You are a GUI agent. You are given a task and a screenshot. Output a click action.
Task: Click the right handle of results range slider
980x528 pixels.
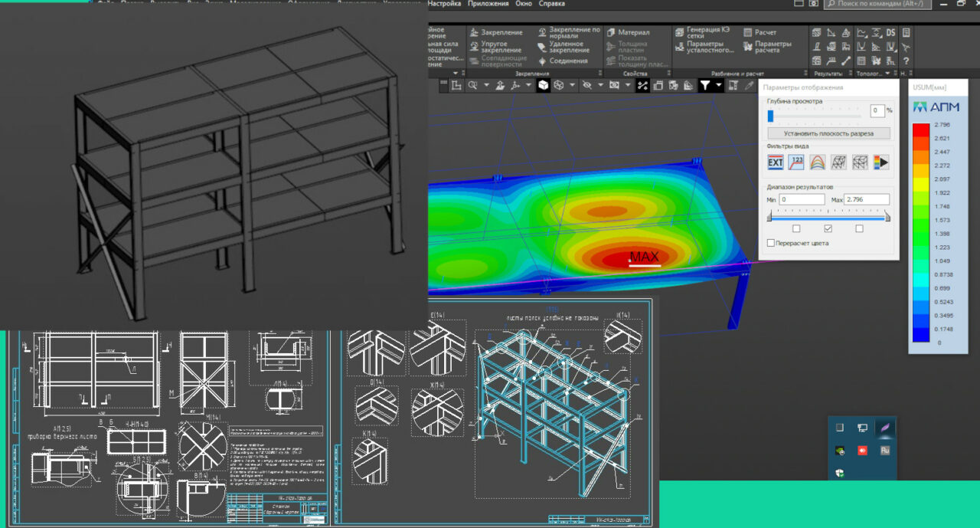tap(887, 218)
